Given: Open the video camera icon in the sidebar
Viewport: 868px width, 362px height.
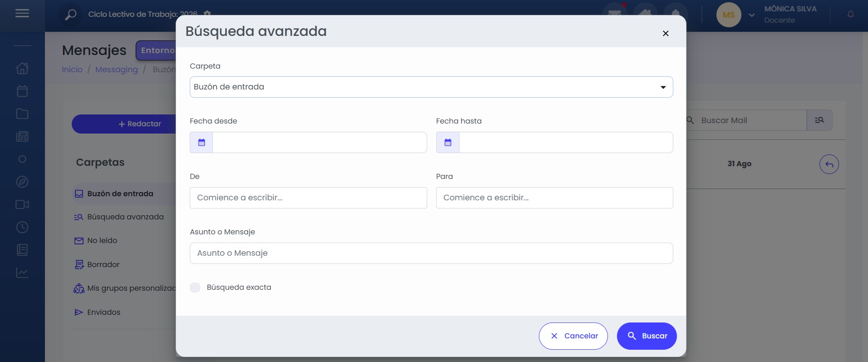Looking at the screenshot, I should point(22,204).
